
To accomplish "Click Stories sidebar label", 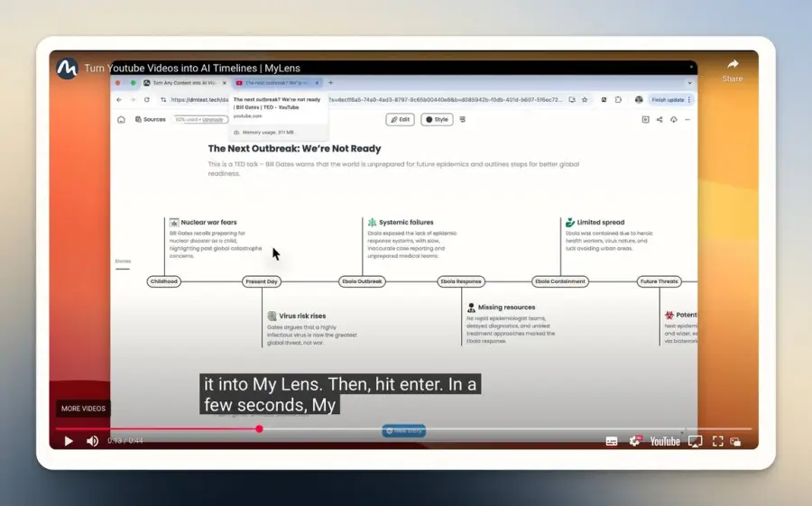I will 123,262.
